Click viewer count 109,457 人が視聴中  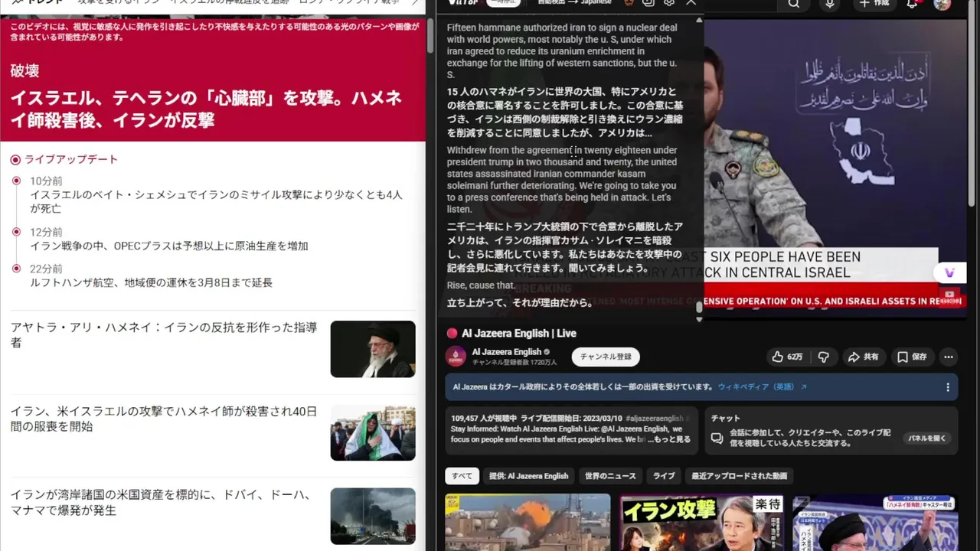pos(484,419)
